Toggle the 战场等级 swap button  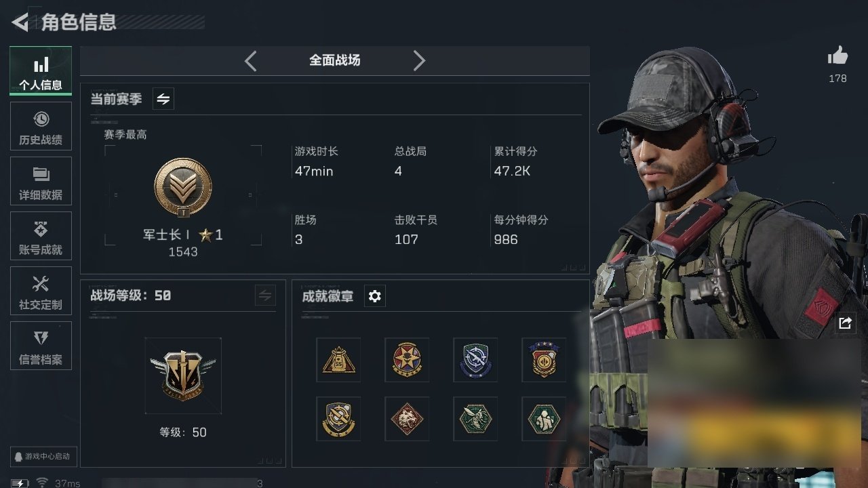click(265, 296)
